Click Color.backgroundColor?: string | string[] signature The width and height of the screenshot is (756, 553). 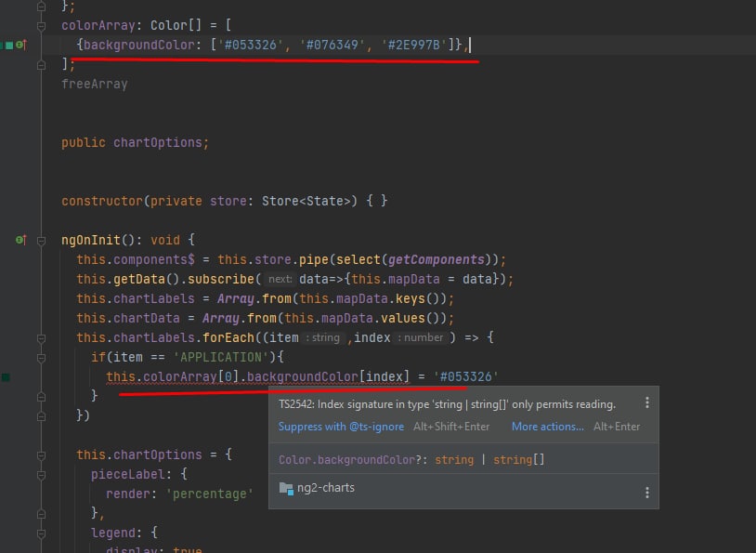(x=411, y=460)
